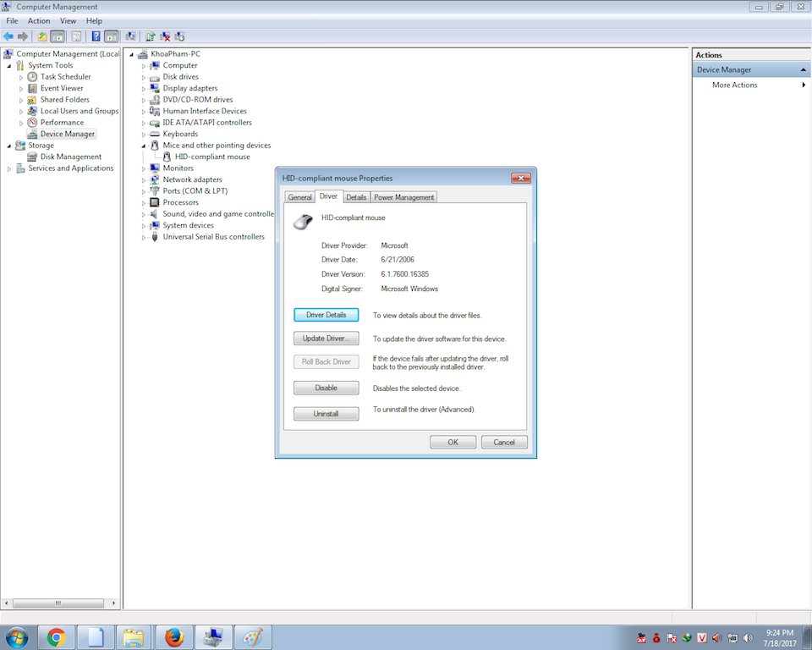This screenshot has width=812, height=650.
Task: Click the Disable button in dialog
Action: 326,388
